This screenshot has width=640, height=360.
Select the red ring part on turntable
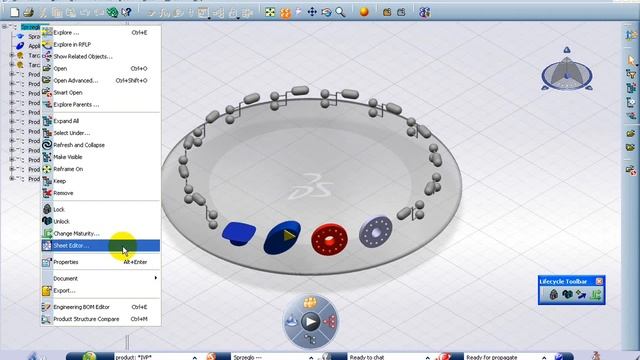(329, 239)
